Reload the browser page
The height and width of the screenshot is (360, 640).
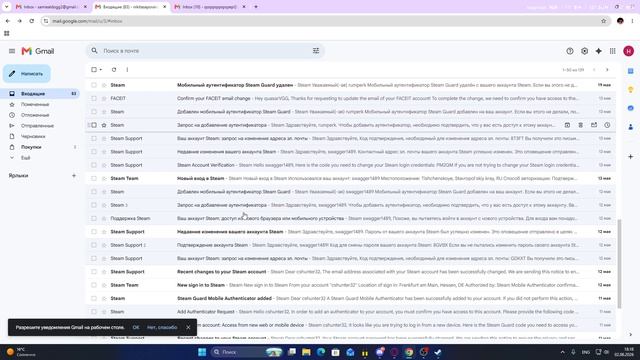pos(31,21)
